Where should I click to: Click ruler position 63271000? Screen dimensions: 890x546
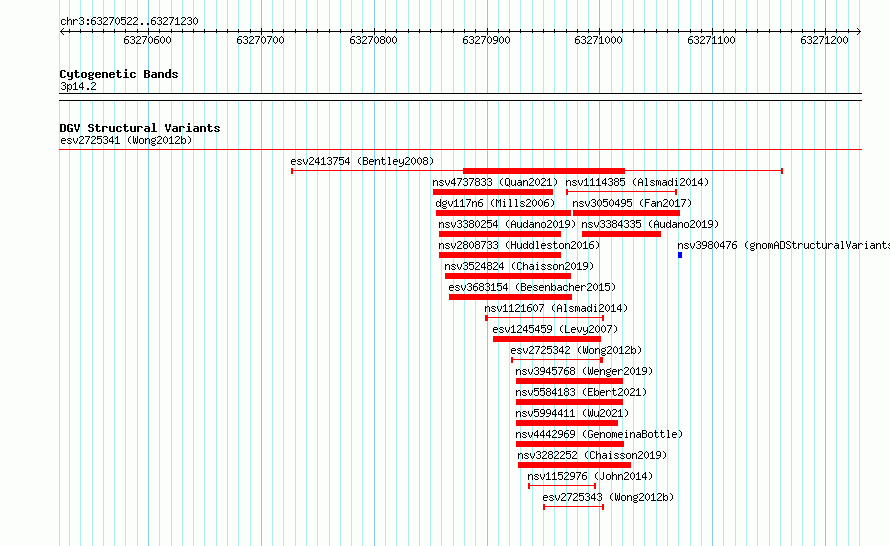point(598,40)
